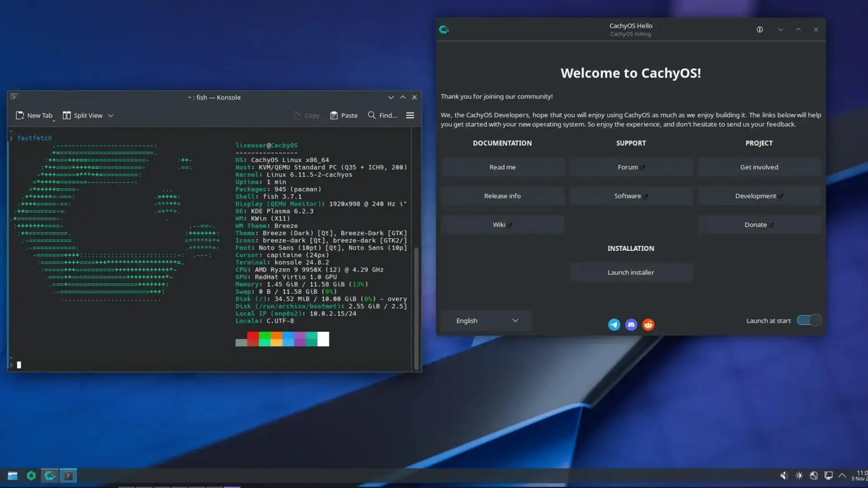Open Release info in CachyOS Hello
This screenshot has height=488, width=868.
pos(502,196)
